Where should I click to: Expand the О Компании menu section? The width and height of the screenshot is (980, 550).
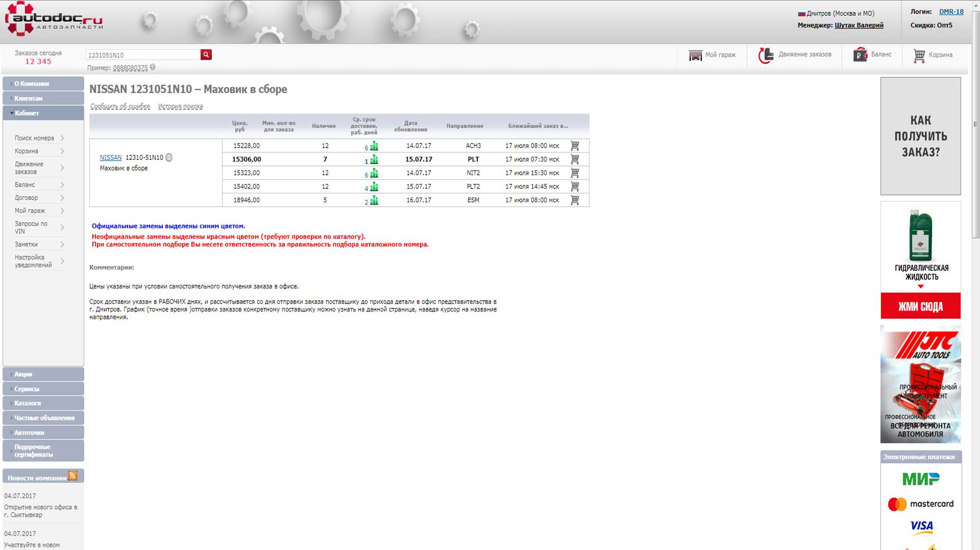click(43, 84)
